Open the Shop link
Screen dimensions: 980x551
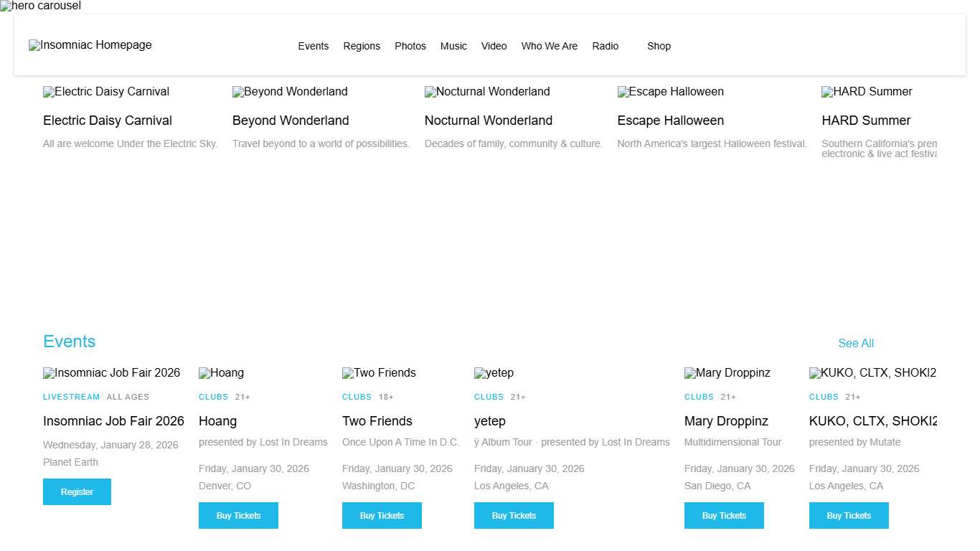[x=659, y=46]
